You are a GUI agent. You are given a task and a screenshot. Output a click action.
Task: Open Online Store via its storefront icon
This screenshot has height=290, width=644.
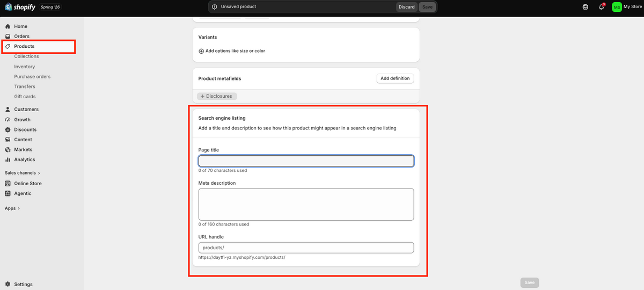(x=8, y=183)
